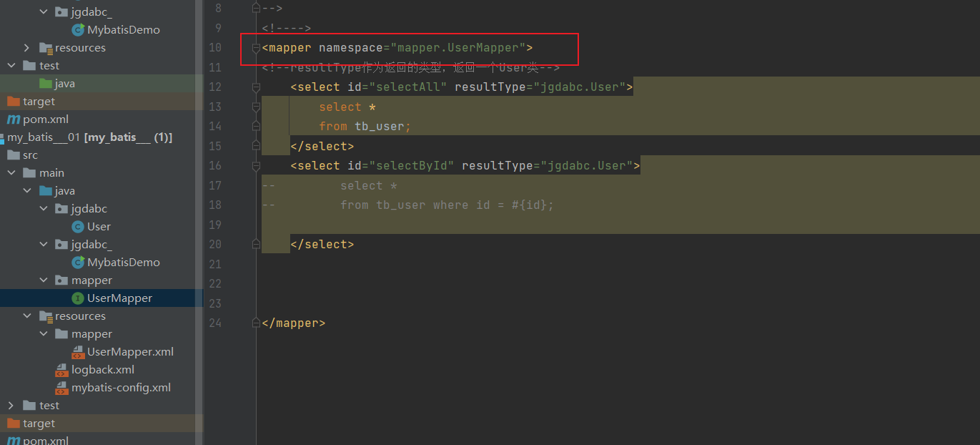The image size is (980, 445).
Task: Click Maven pom.xml icon above my_batis___01 module
Action: click(x=13, y=119)
